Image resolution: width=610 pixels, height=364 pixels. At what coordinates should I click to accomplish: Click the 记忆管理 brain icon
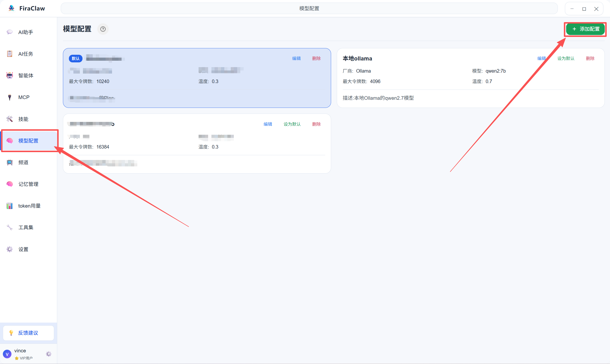10,184
